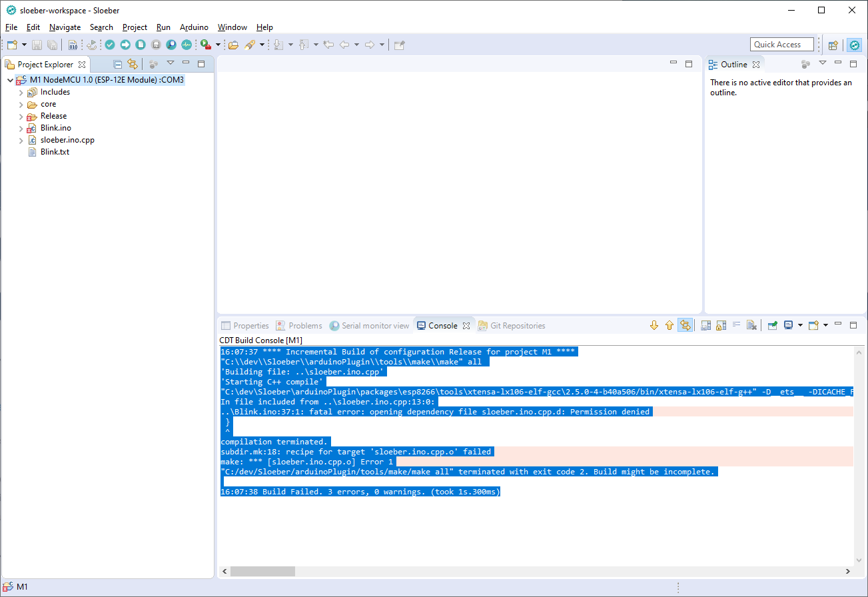Viewport: 868px width, 597px height.
Task: Click the Open Type folder icon
Action: point(233,45)
